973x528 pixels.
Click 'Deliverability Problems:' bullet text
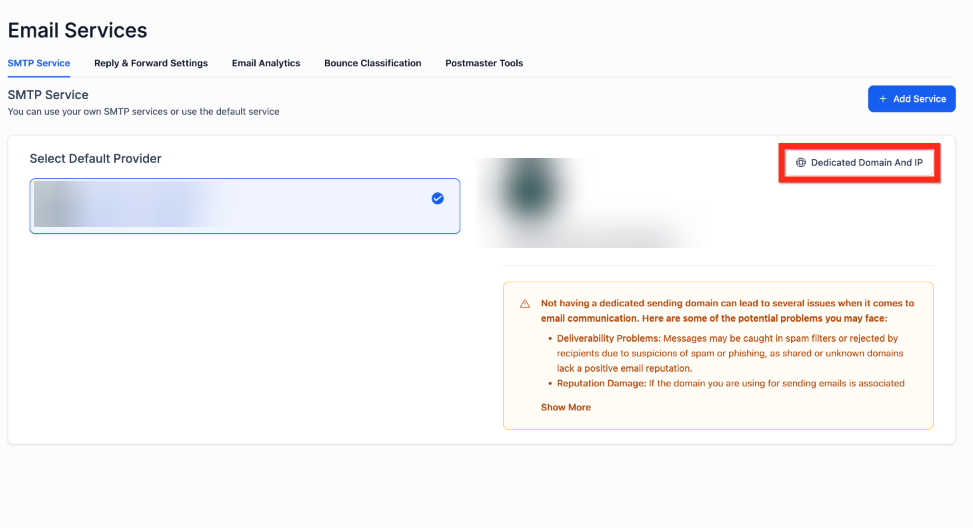pos(609,338)
